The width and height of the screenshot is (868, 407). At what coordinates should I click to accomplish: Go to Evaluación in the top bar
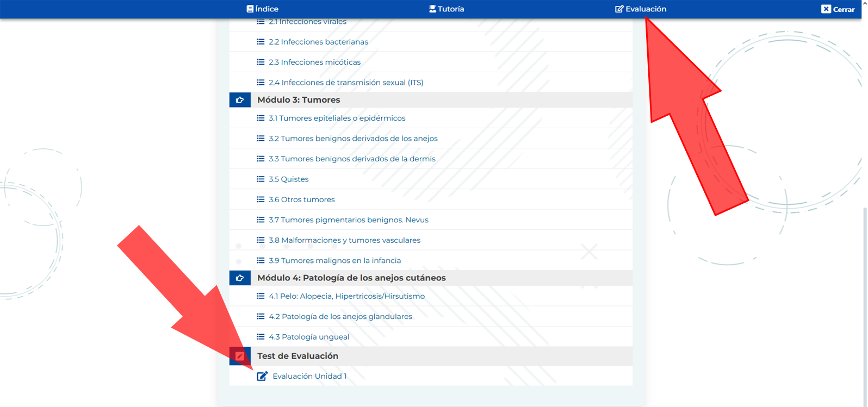[x=640, y=9]
